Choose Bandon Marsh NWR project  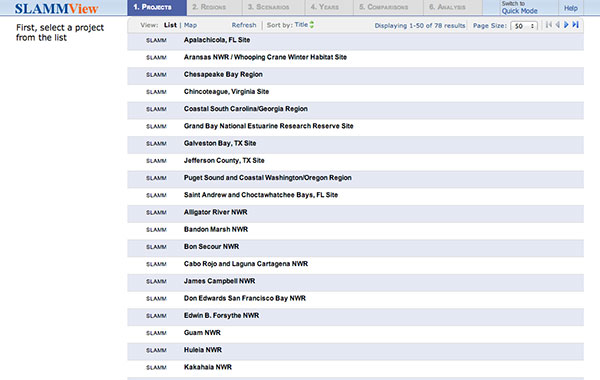tap(216, 229)
